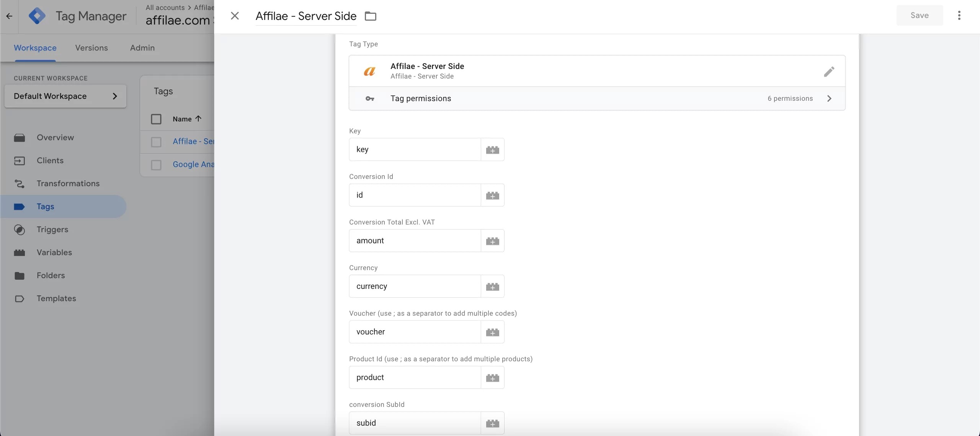The height and width of the screenshot is (436, 980).
Task: Open Tags in the sidebar
Action: 63,207
